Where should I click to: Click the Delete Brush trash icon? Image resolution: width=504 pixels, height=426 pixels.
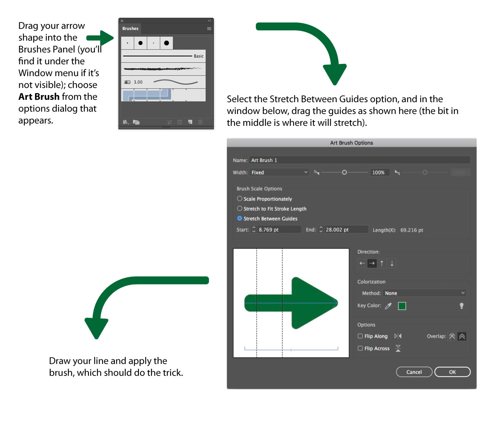tap(200, 122)
